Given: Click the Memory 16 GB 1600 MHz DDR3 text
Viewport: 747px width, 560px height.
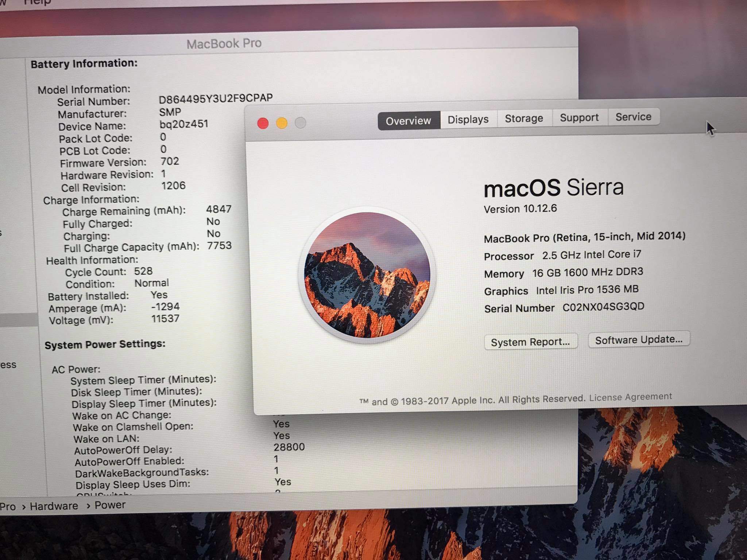Looking at the screenshot, I should (x=564, y=273).
